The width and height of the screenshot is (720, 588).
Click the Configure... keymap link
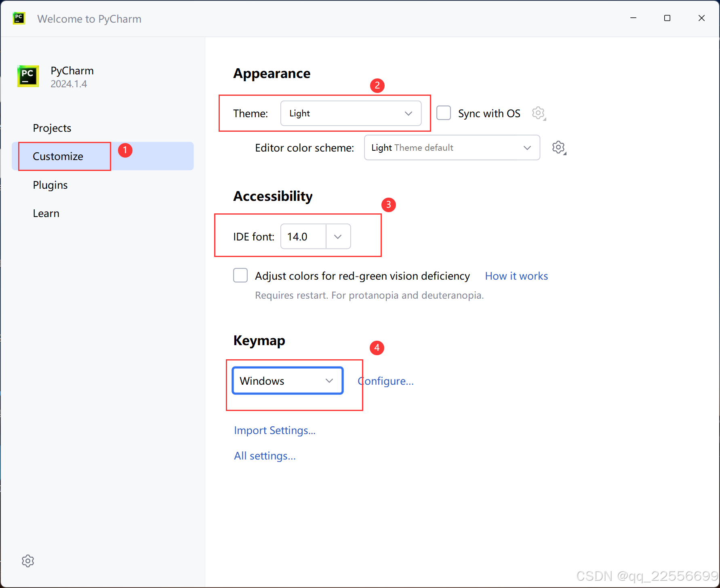pos(386,381)
